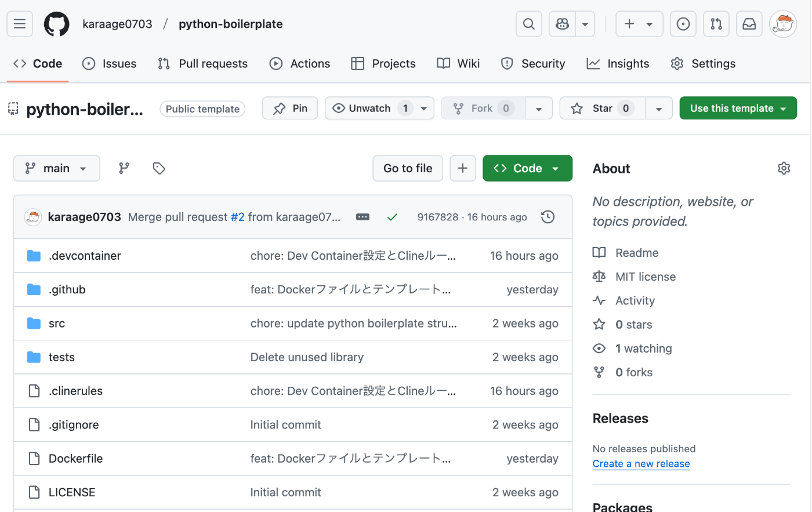Switch to the Insights tab

[x=618, y=64]
